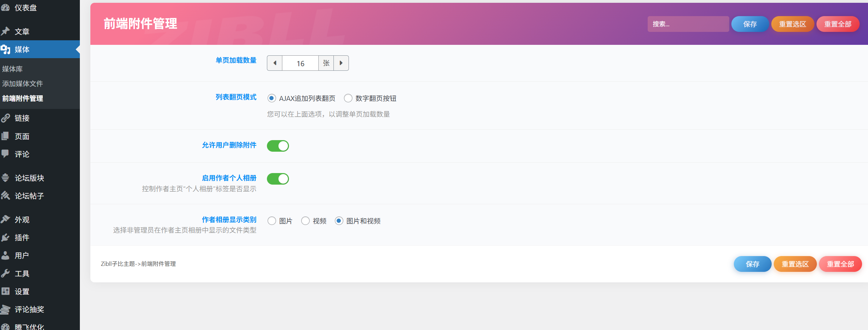Decrease 单页加载数量 with left arrow
This screenshot has width=868, height=330.
click(x=275, y=63)
